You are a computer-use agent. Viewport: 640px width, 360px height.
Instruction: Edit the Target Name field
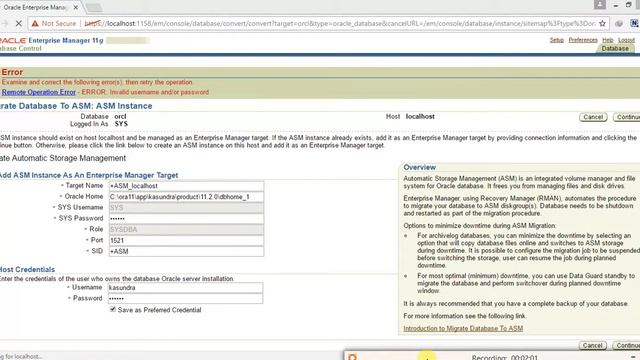pyautogui.click(x=186, y=186)
